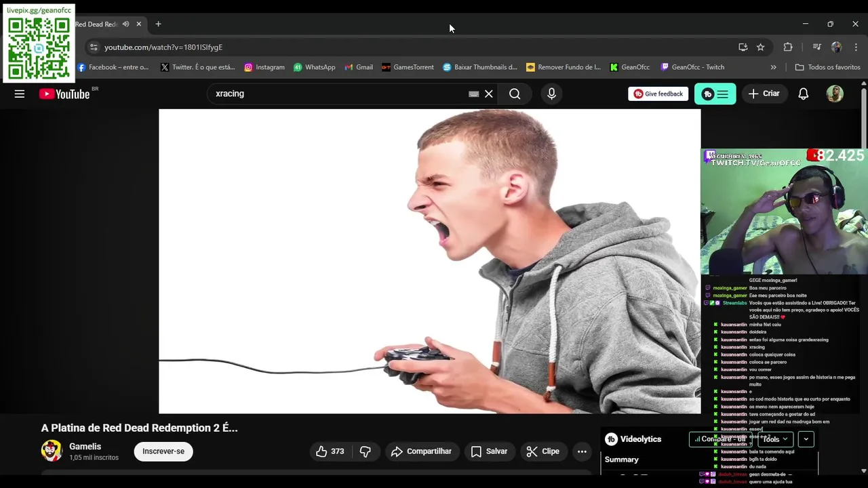Screen dimensions: 868x488
Task: Bookmark this page with star icon
Action: [x=760, y=47]
